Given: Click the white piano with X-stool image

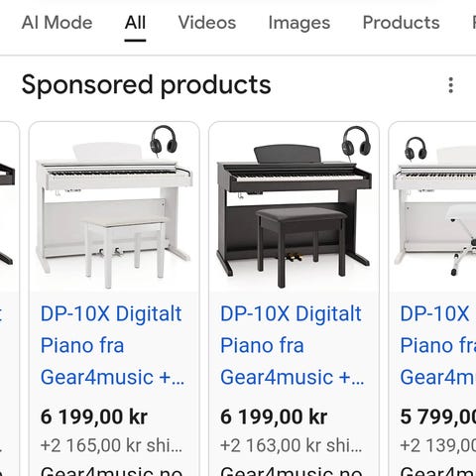Looking at the screenshot, I should [x=433, y=207].
